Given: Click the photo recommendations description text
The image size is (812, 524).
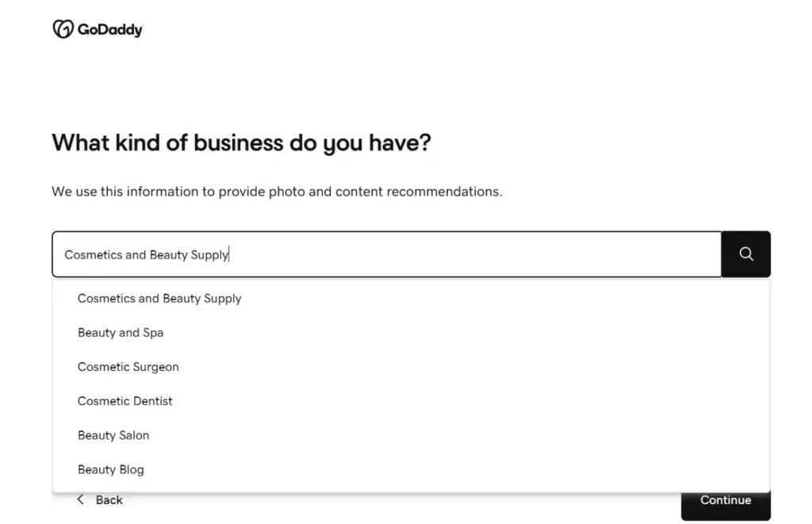Looking at the screenshot, I should pos(277,191).
